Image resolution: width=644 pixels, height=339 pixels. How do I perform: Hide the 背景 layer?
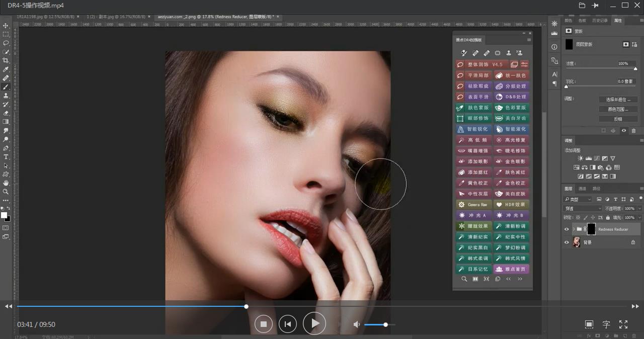(x=567, y=242)
